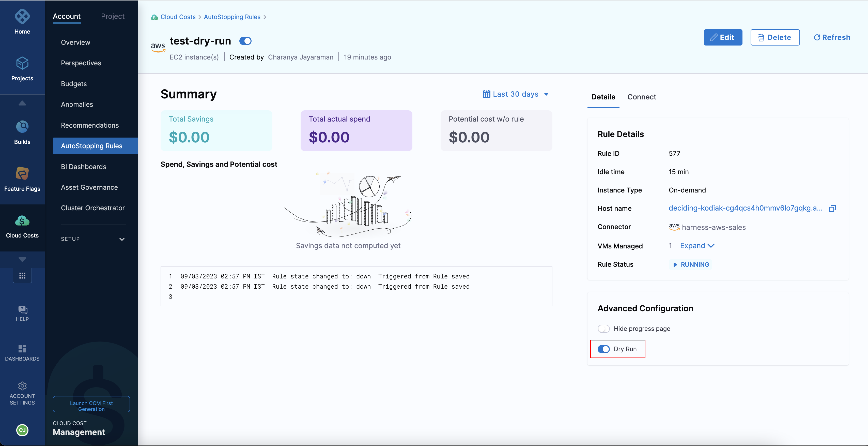868x446 pixels.
Task: Open Account Settings gear icon
Action: (22, 386)
